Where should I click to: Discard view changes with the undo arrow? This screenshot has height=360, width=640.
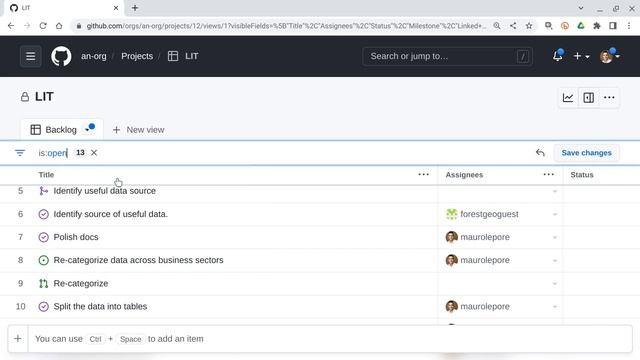(540, 153)
